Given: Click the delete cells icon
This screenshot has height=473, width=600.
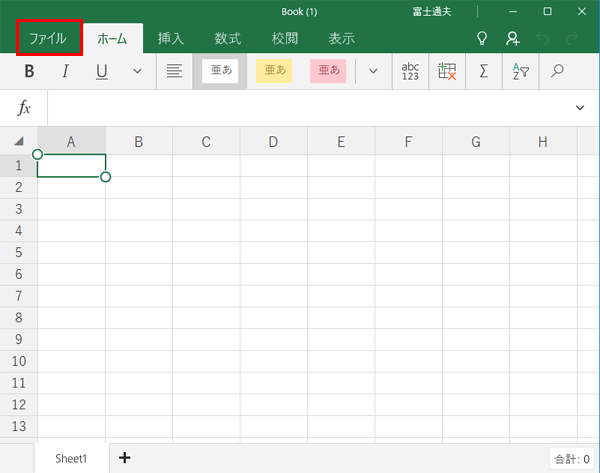Looking at the screenshot, I should point(446,71).
